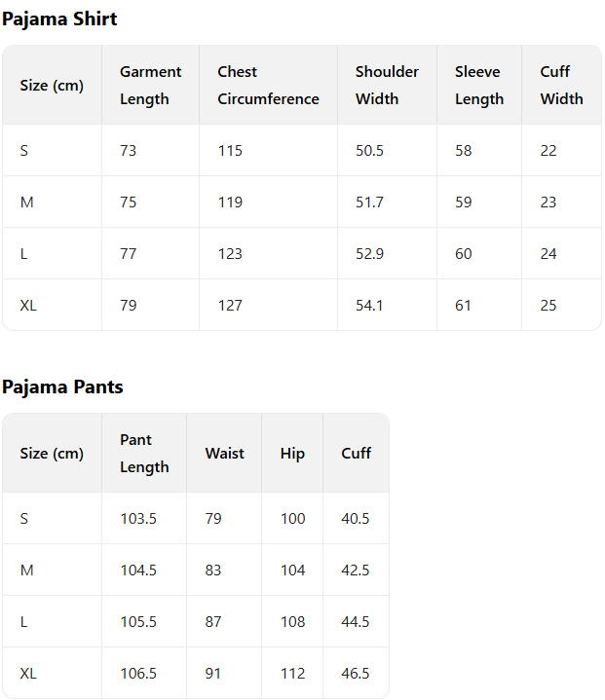Click the 103.5 pant length cell
Viewport: 605px width, 700px height.
(x=138, y=518)
